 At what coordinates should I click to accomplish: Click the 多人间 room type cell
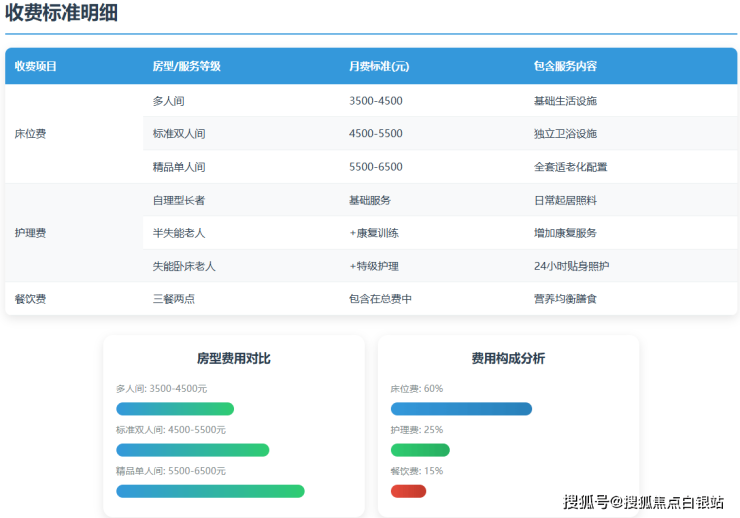point(168,101)
